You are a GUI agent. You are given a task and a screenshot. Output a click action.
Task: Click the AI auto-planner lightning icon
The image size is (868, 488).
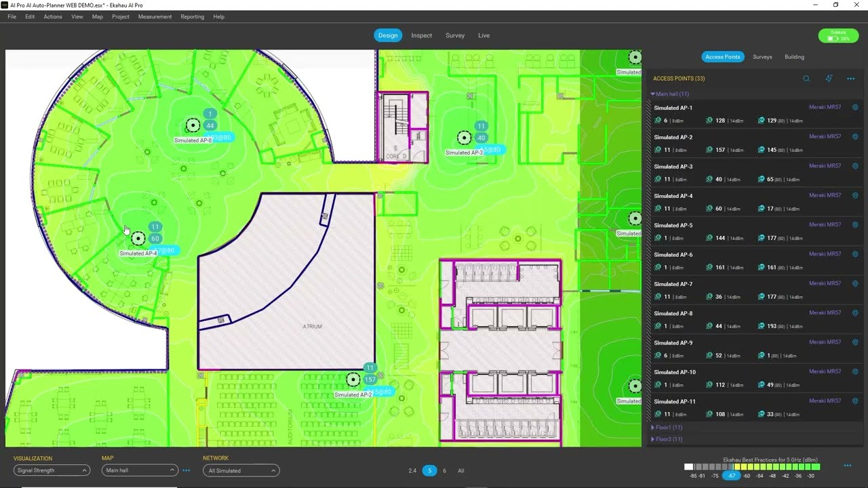tap(829, 79)
